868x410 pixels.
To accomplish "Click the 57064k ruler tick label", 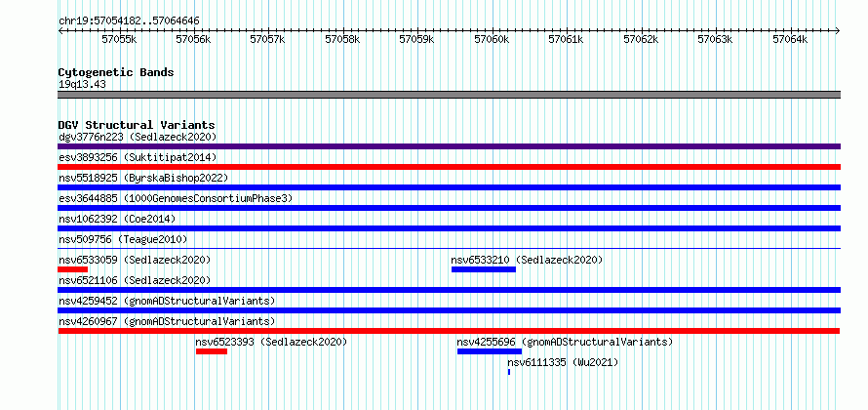I will 790,39.
